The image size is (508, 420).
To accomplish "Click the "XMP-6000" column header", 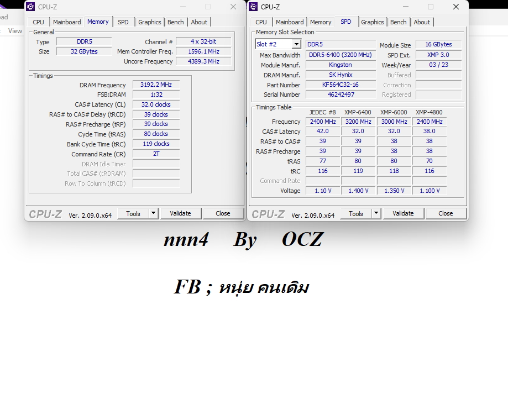I will click(394, 112).
